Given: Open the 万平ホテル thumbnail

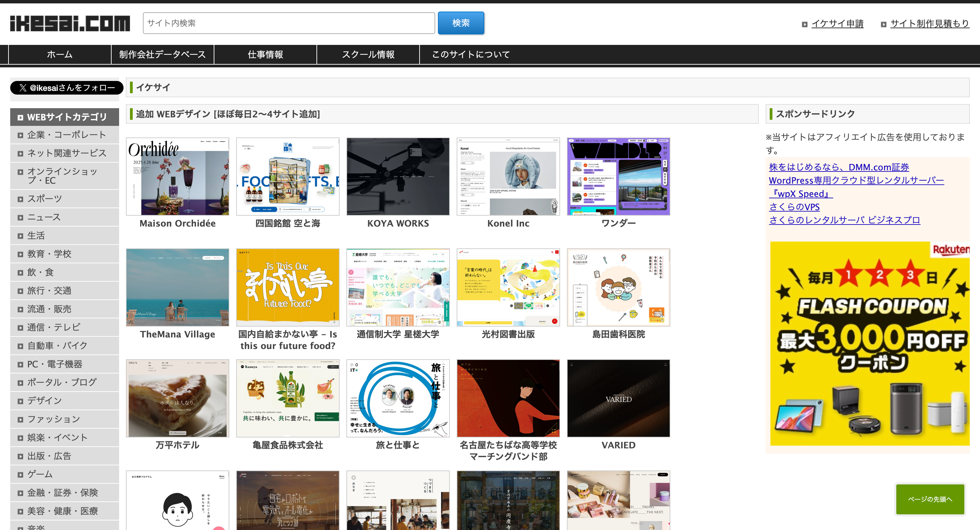Looking at the screenshot, I should pos(178,398).
